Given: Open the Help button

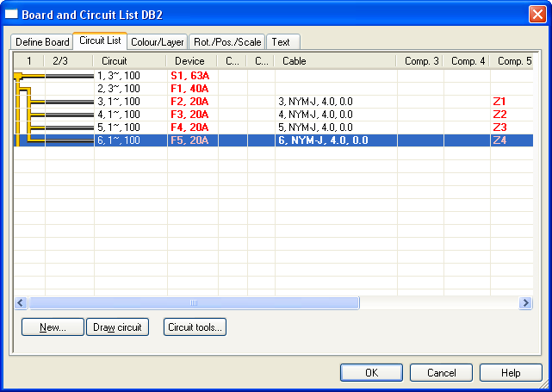Looking at the screenshot, I should [x=511, y=373].
